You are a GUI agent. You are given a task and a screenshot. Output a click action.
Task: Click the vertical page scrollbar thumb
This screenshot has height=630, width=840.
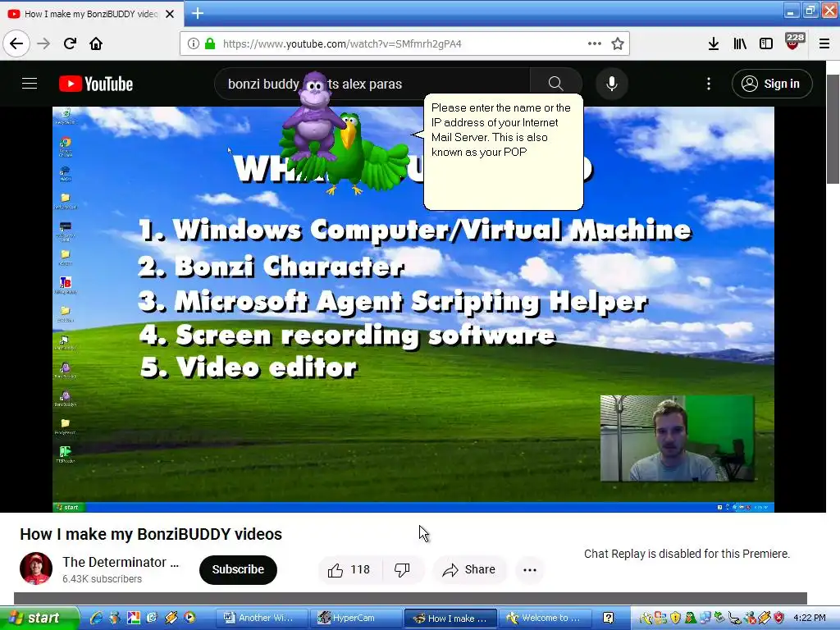coord(833,129)
